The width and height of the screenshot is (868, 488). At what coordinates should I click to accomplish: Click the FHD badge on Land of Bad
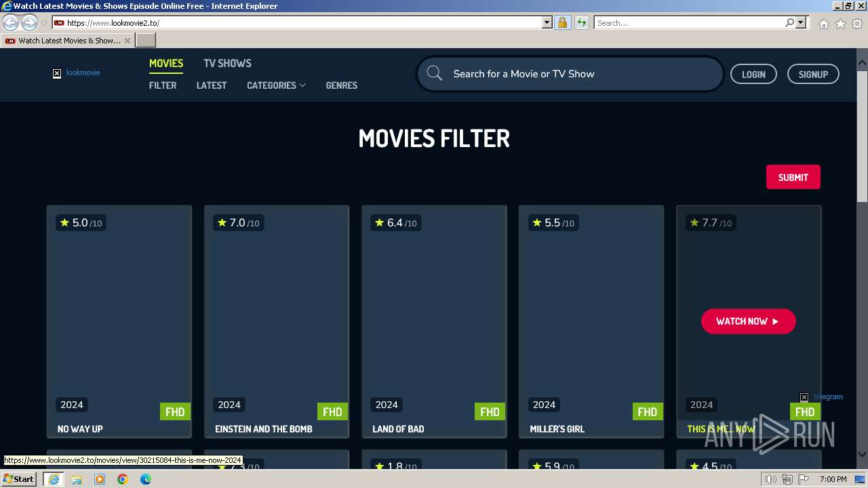click(x=490, y=411)
